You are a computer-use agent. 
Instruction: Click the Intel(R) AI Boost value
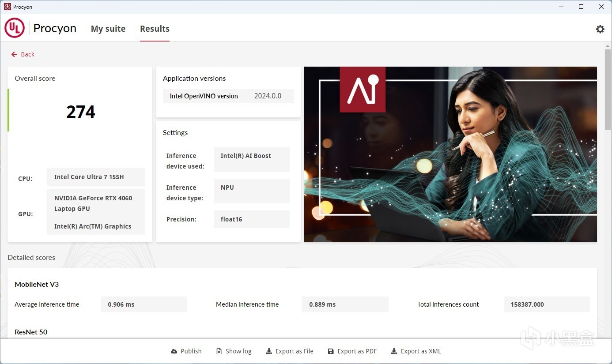252,159
